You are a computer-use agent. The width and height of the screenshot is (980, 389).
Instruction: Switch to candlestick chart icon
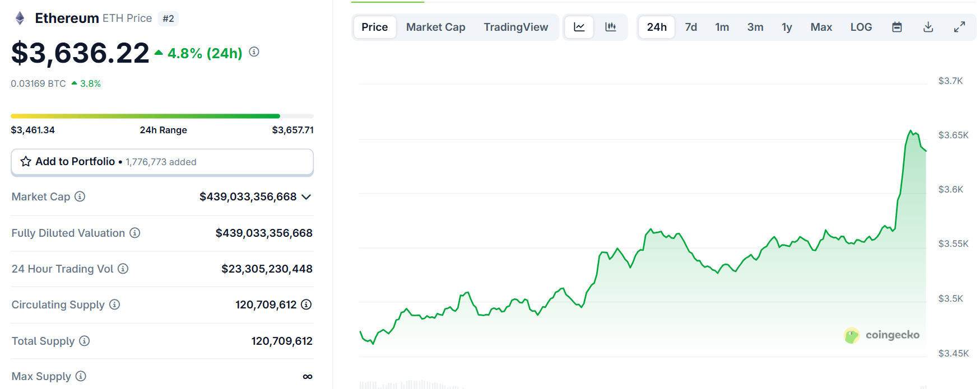tap(611, 27)
